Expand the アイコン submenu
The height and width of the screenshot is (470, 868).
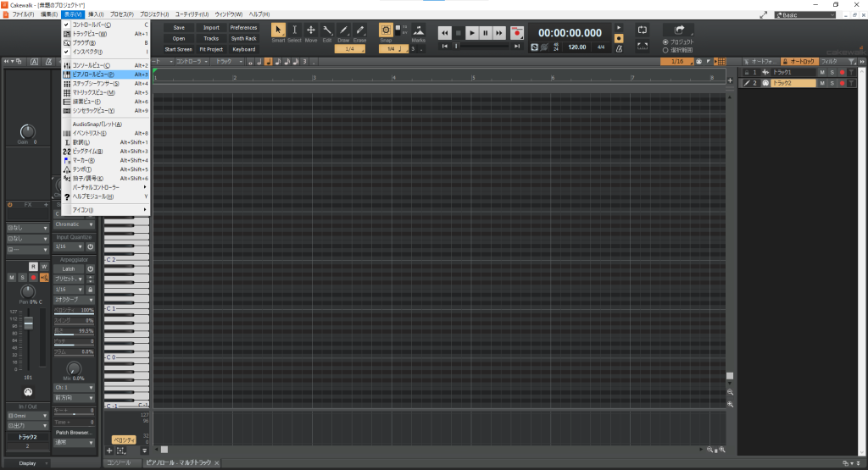106,210
